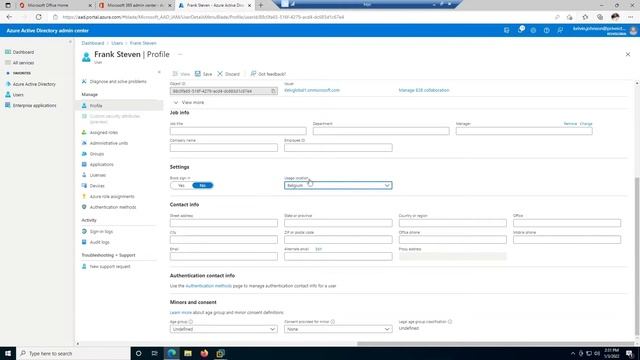
Task: Open the portal directory and subscription filter icon
Action: (507, 30)
